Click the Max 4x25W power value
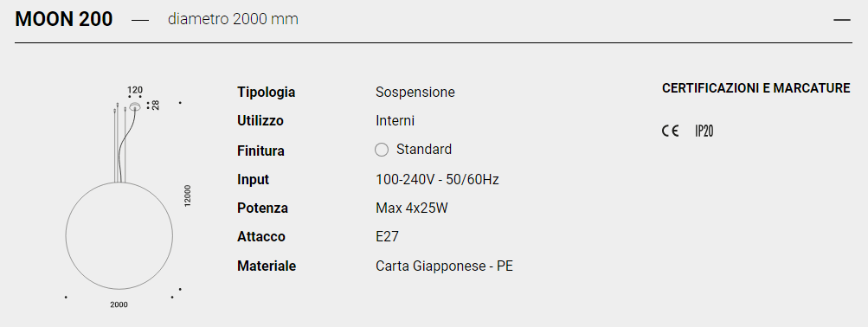 click(x=412, y=208)
